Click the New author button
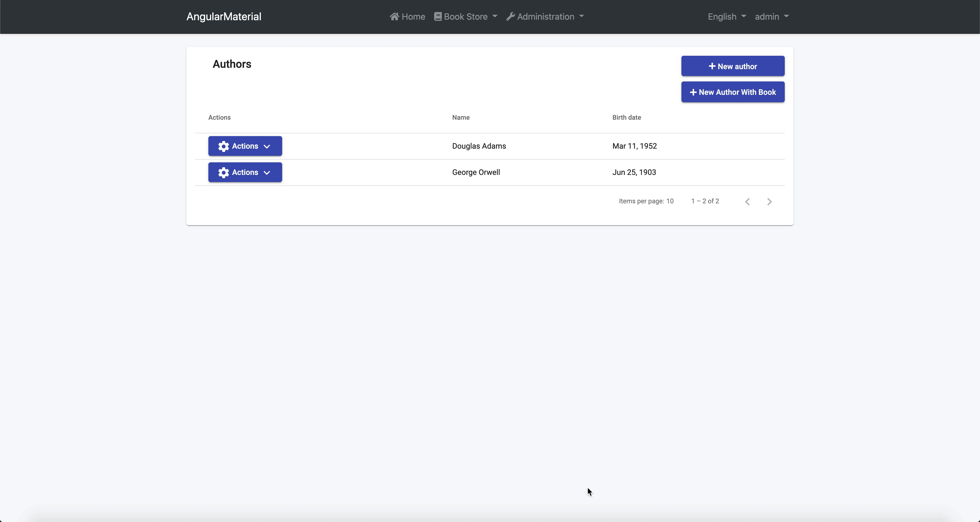980x522 pixels. click(732, 66)
